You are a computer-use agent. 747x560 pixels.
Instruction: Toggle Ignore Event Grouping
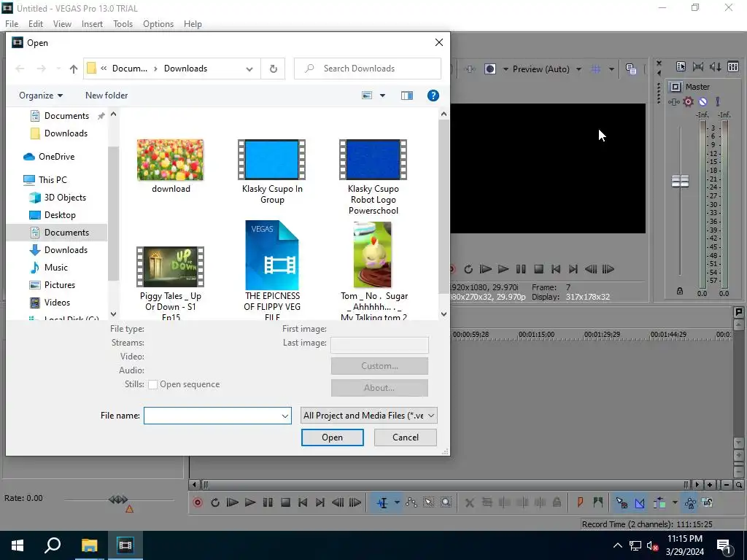[x=708, y=502]
